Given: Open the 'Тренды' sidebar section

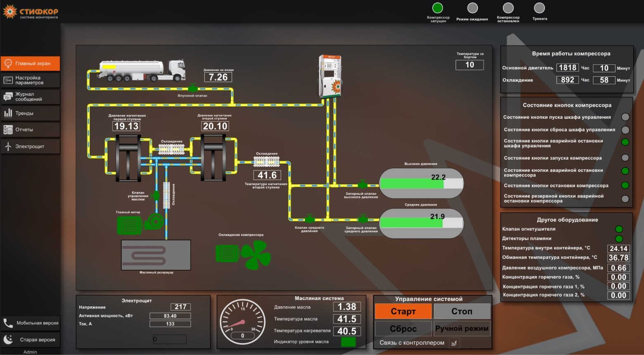Looking at the screenshot, I should pyautogui.click(x=30, y=113).
